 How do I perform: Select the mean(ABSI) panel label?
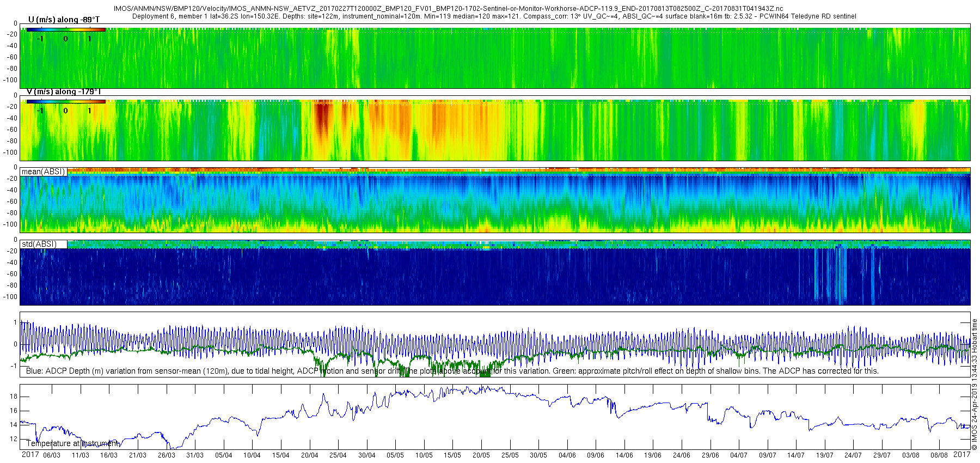(43, 172)
